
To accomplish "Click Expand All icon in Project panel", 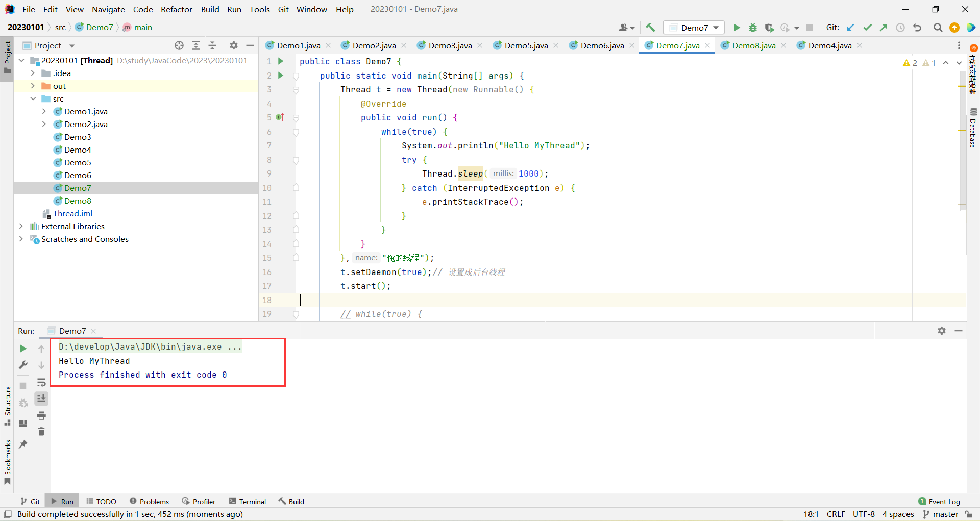I will (196, 45).
